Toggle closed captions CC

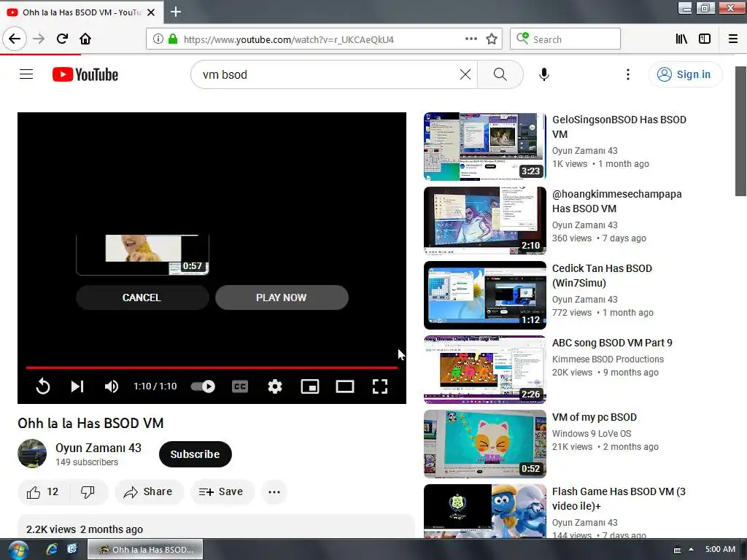coord(239,386)
